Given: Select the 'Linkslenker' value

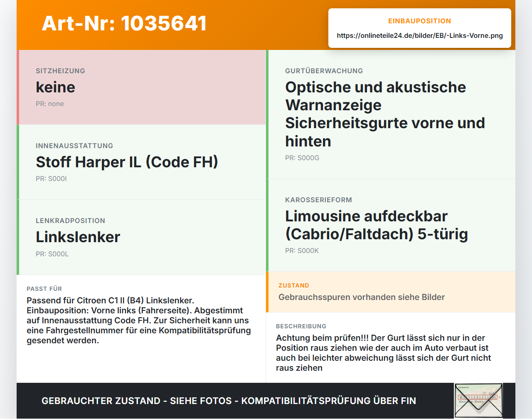Looking at the screenshot, I should 78,237.
